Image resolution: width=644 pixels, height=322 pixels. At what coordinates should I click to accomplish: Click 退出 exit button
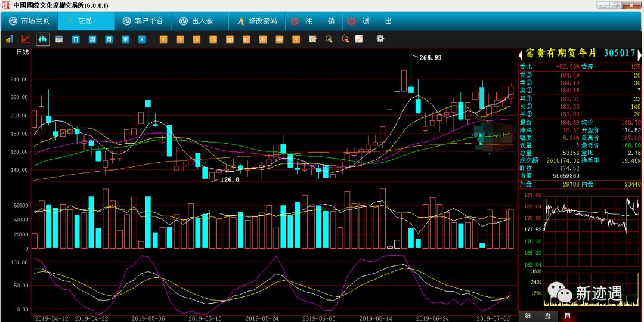[370, 21]
